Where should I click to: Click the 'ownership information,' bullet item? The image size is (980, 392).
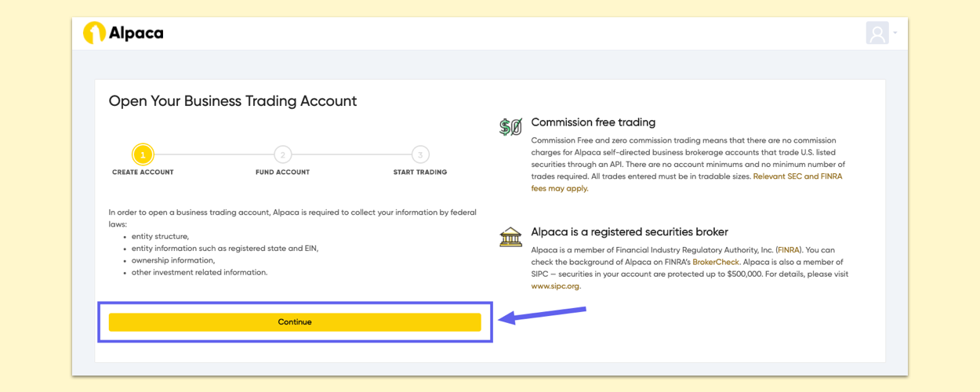pyautogui.click(x=172, y=260)
